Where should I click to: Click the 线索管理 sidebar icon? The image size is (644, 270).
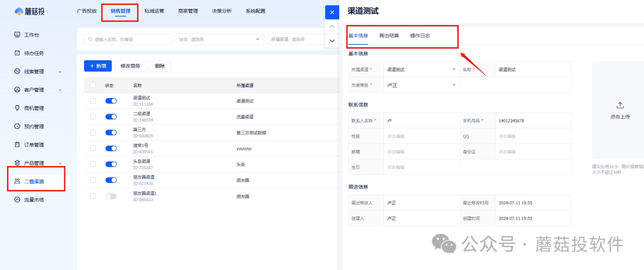pyautogui.click(x=17, y=71)
